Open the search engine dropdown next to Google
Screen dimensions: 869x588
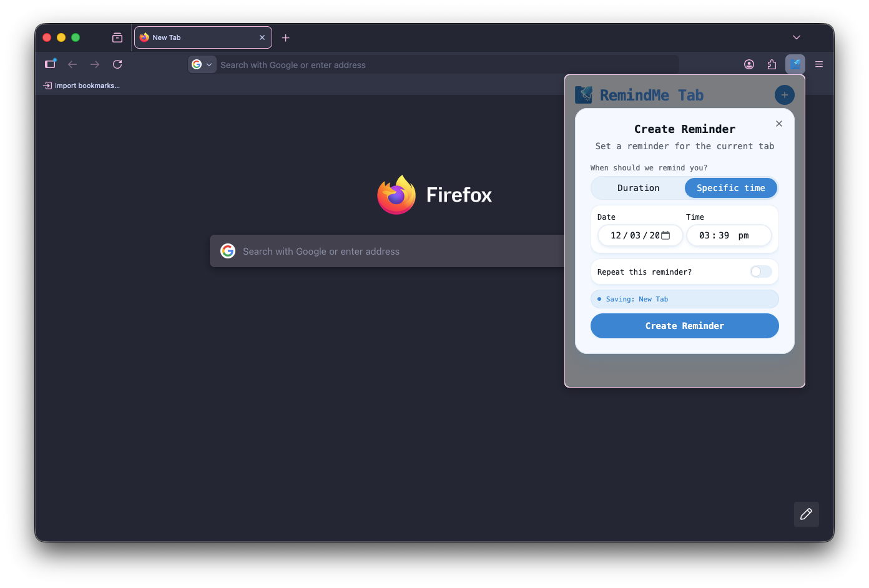[x=209, y=64]
